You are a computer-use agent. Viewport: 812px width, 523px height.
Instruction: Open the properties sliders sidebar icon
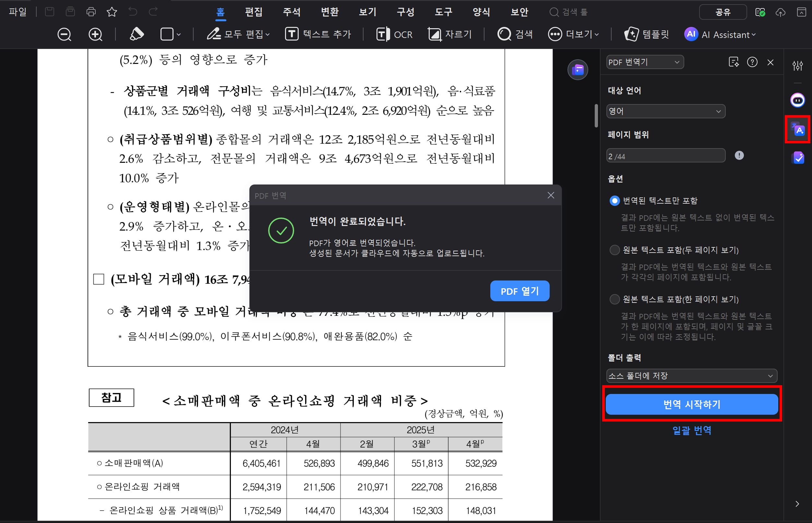(x=797, y=65)
